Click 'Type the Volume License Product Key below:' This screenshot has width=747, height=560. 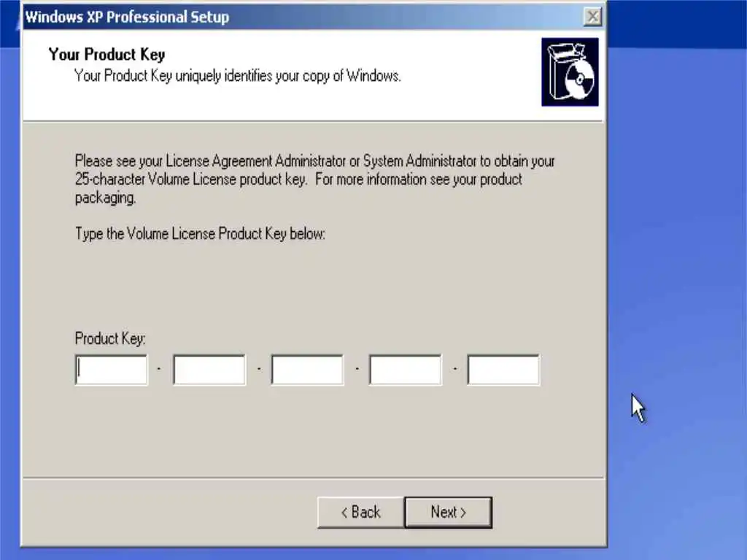click(200, 234)
